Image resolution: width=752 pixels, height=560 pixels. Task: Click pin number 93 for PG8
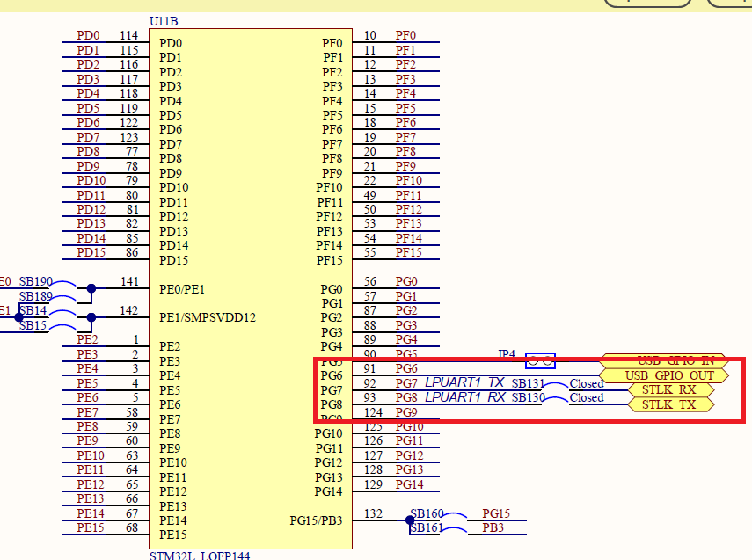369,398
